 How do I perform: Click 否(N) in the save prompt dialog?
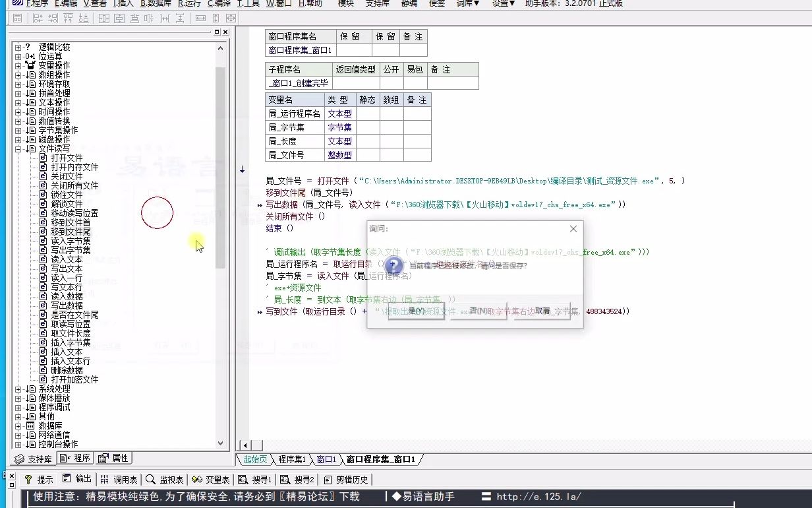point(480,311)
